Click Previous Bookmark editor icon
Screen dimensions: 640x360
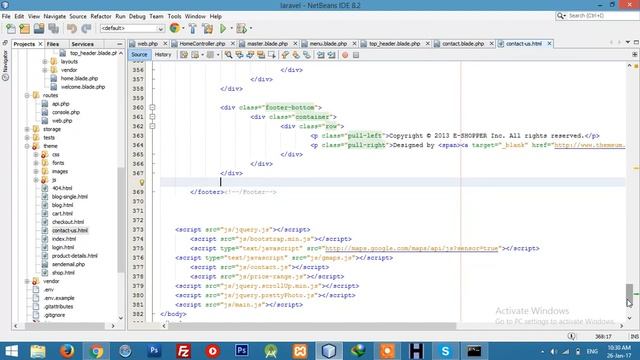tap(285, 55)
